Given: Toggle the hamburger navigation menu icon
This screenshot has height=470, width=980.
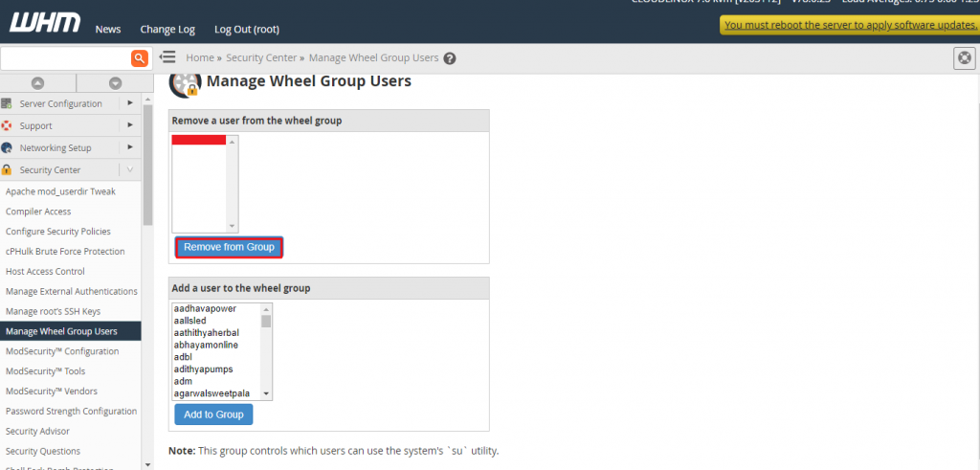Looking at the screenshot, I should pos(167,57).
